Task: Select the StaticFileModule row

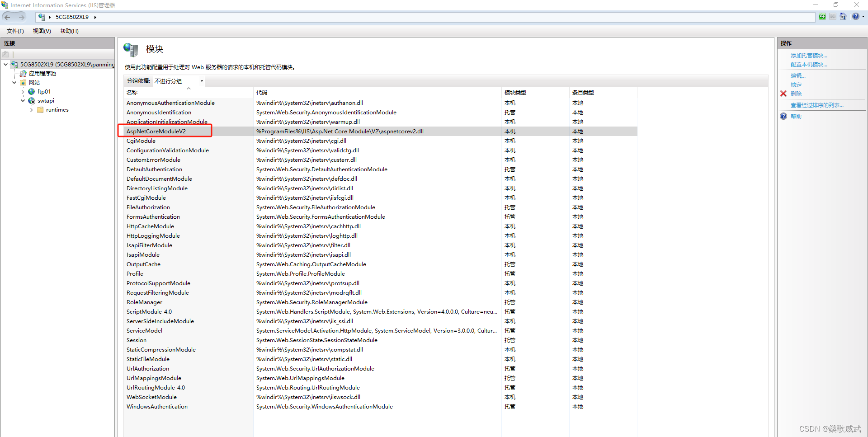Action: [381, 359]
